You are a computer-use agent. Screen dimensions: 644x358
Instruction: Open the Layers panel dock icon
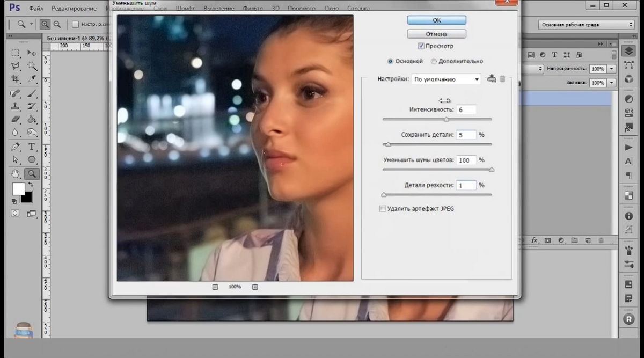point(628,50)
